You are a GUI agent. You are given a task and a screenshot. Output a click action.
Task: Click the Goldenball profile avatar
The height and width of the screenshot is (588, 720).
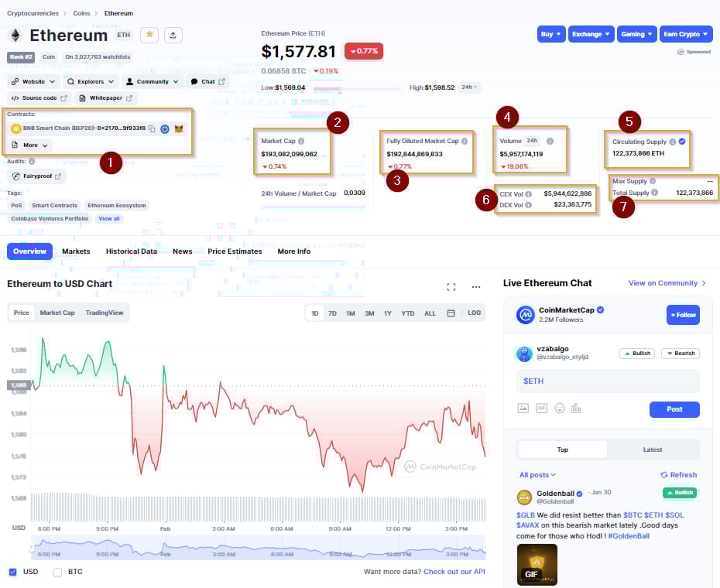(x=524, y=497)
